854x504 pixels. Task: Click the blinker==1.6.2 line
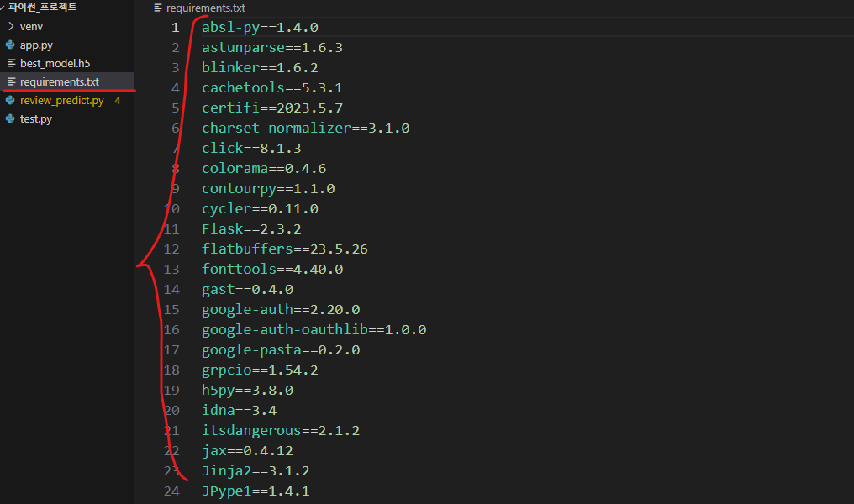point(260,67)
